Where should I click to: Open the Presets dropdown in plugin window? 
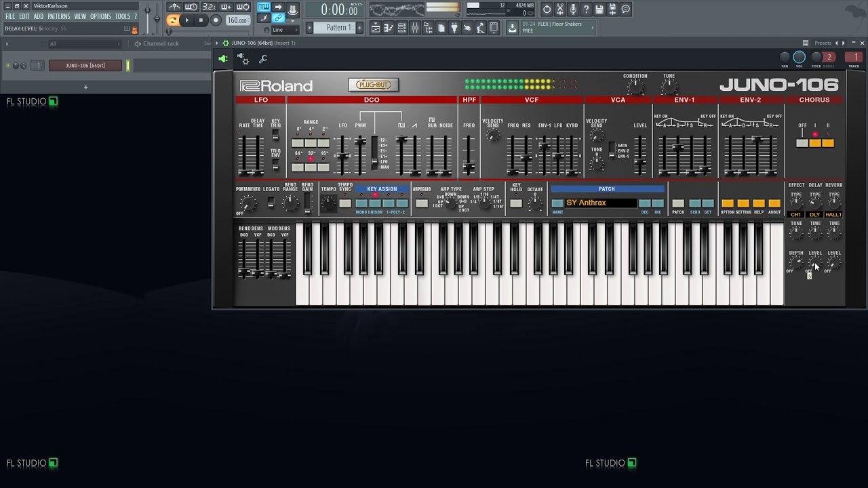tap(823, 43)
